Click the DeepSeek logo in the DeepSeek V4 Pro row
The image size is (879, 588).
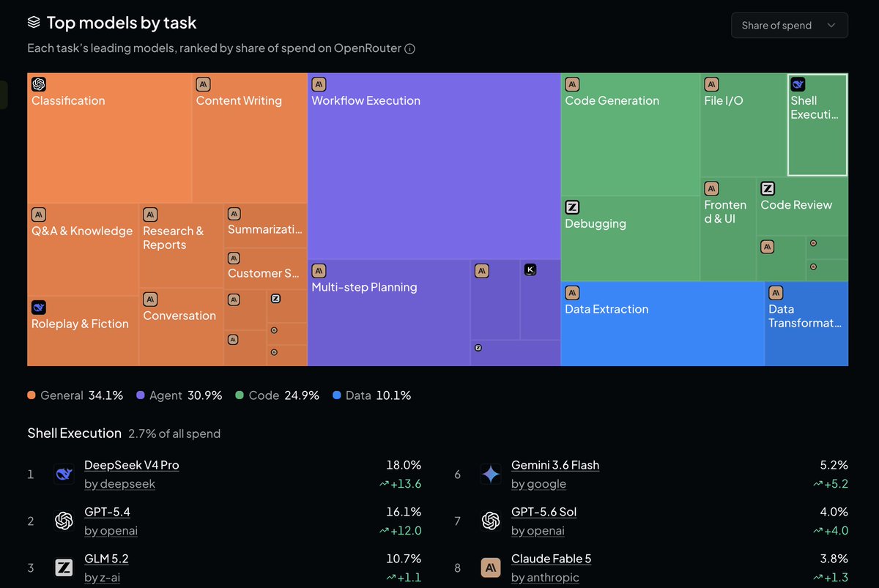(x=64, y=474)
